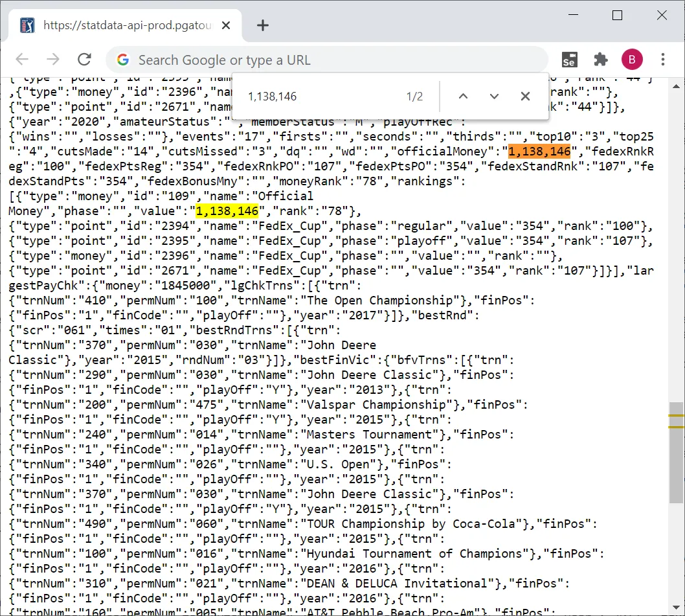This screenshot has height=616, width=685.
Task: Click the "The Open Championship" text
Action: [x=379, y=301]
